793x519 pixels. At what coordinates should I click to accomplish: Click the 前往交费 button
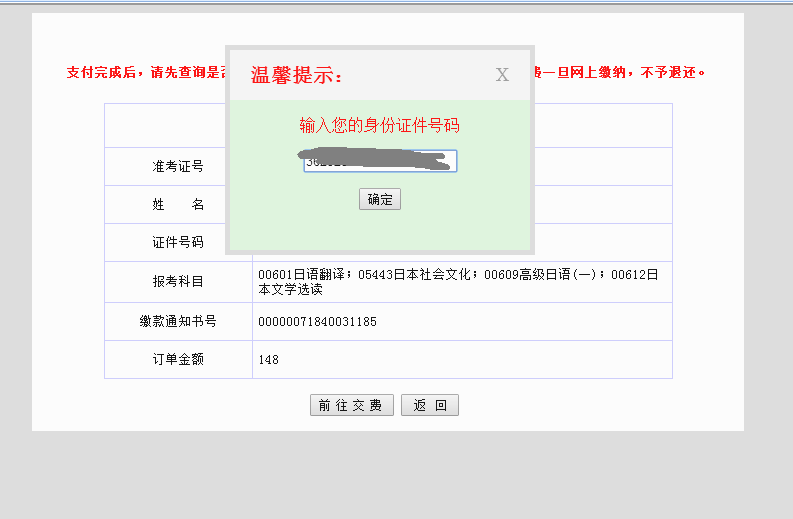point(351,405)
